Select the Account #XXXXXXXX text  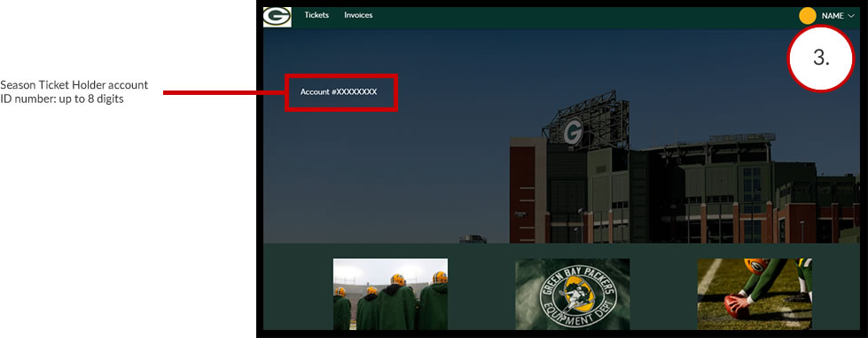pos(339,92)
